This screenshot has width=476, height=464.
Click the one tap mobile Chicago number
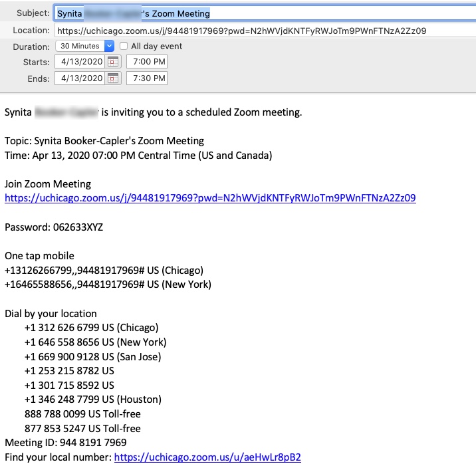pos(104,271)
